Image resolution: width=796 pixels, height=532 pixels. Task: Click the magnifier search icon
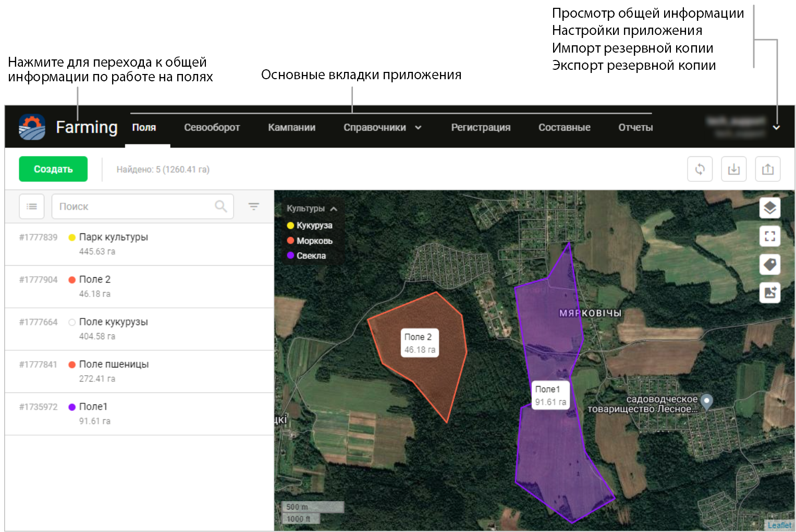click(x=221, y=206)
